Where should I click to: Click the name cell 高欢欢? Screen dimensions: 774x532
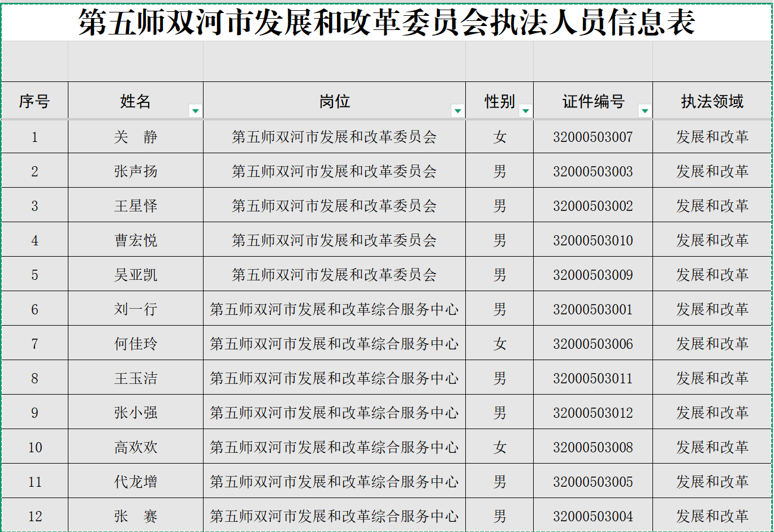click(136, 447)
